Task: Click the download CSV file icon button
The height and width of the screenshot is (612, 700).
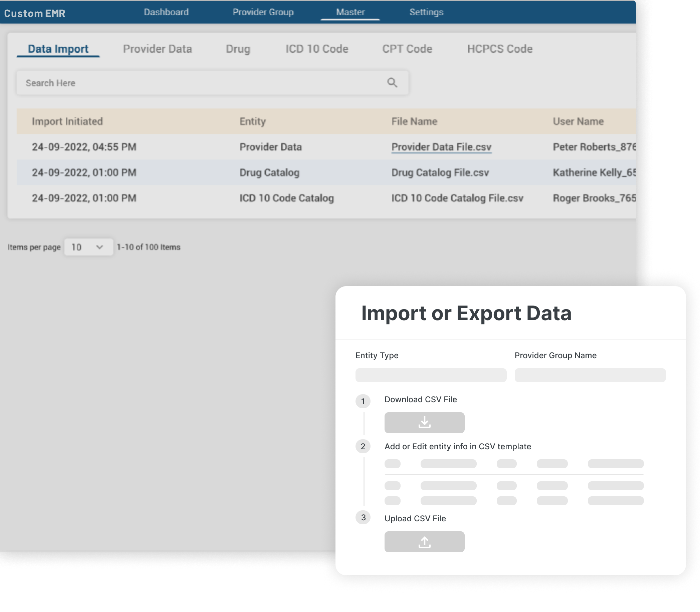Action: tap(424, 423)
